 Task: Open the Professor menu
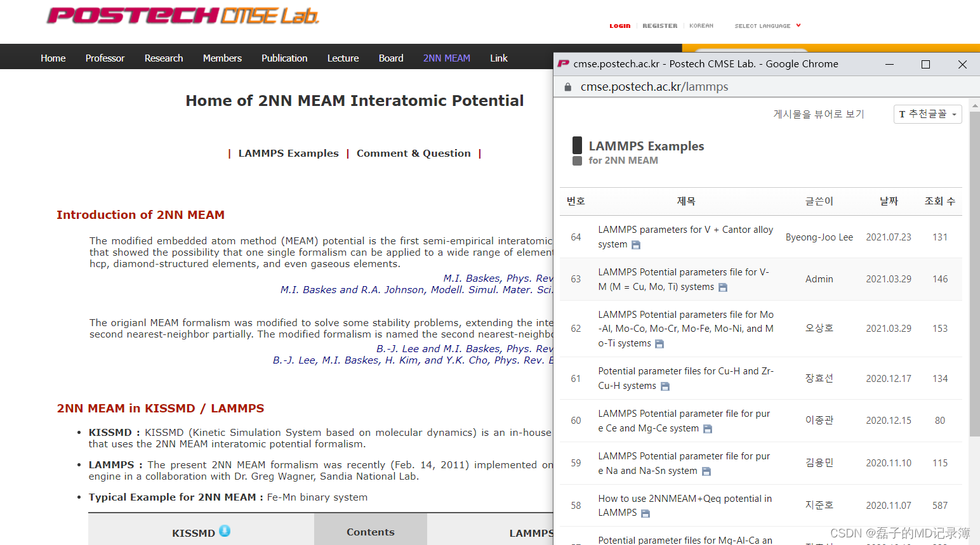tap(105, 58)
